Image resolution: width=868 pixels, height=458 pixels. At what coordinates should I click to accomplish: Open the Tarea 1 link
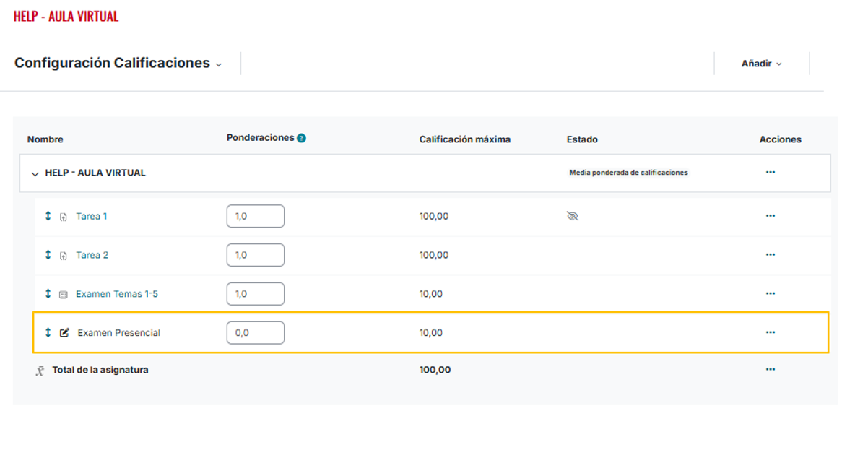pyautogui.click(x=92, y=216)
